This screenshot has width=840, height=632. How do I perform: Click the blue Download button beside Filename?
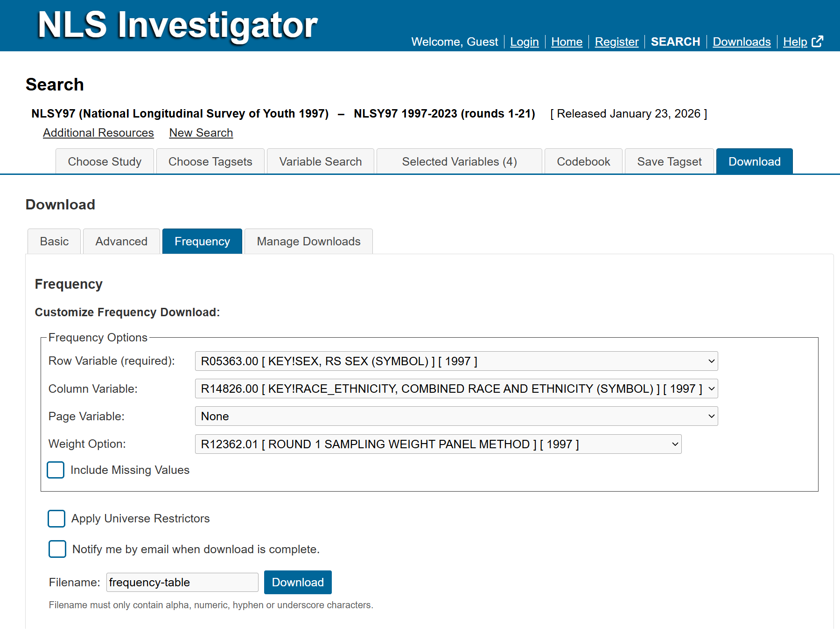(x=298, y=582)
